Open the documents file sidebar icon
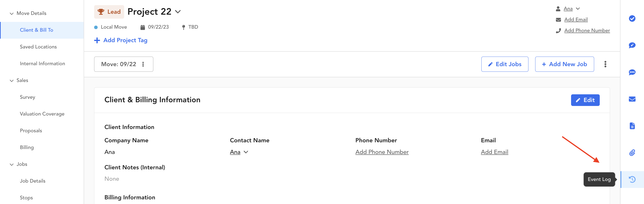Screen dimensions: 644x204 632,126
